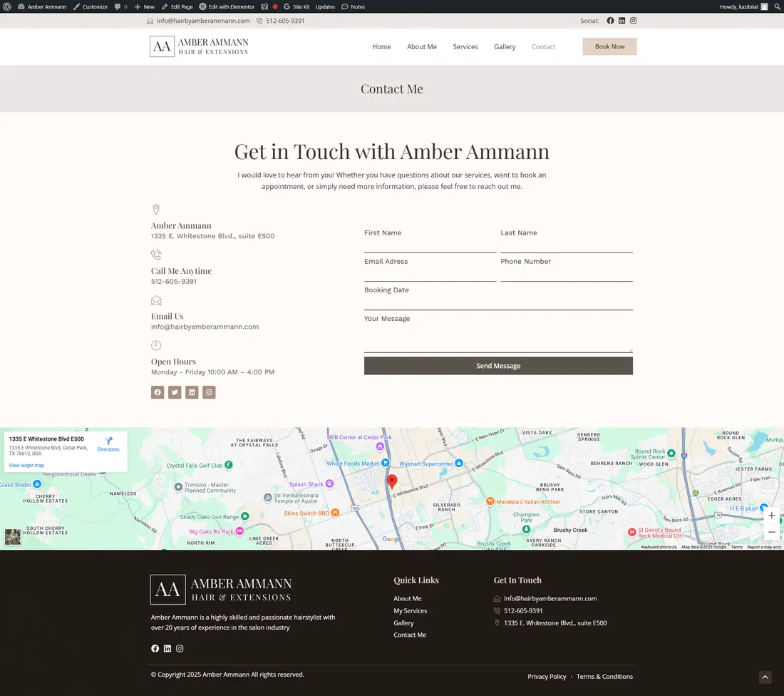Open Instagram icon in footer
Image resolution: width=784 pixels, height=696 pixels.
pyautogui.click(x=180, y=648)
